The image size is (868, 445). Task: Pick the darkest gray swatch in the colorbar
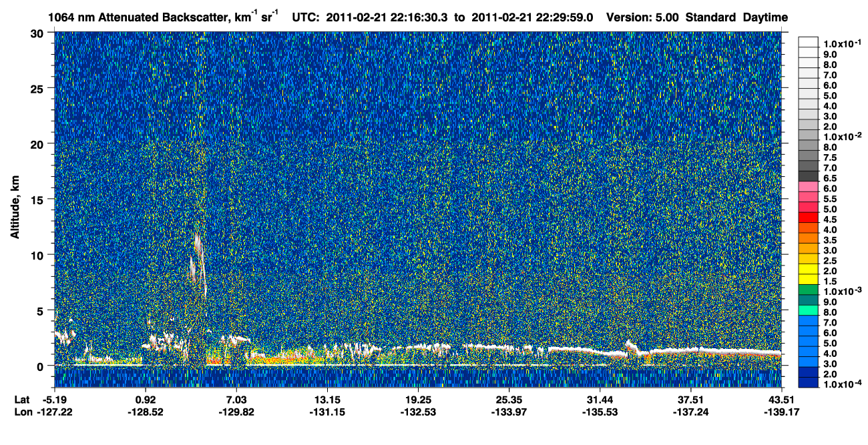[x=808, y=176]
